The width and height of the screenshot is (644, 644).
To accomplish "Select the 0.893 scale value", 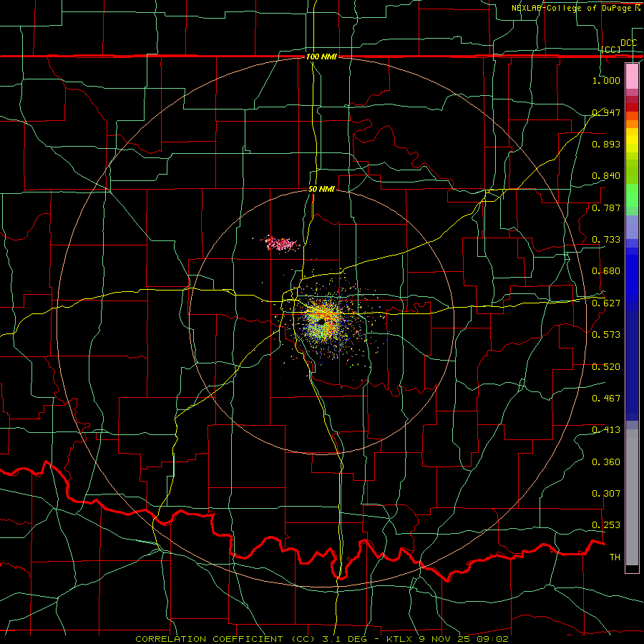I will pyautogui.click(x=606, y=144).
